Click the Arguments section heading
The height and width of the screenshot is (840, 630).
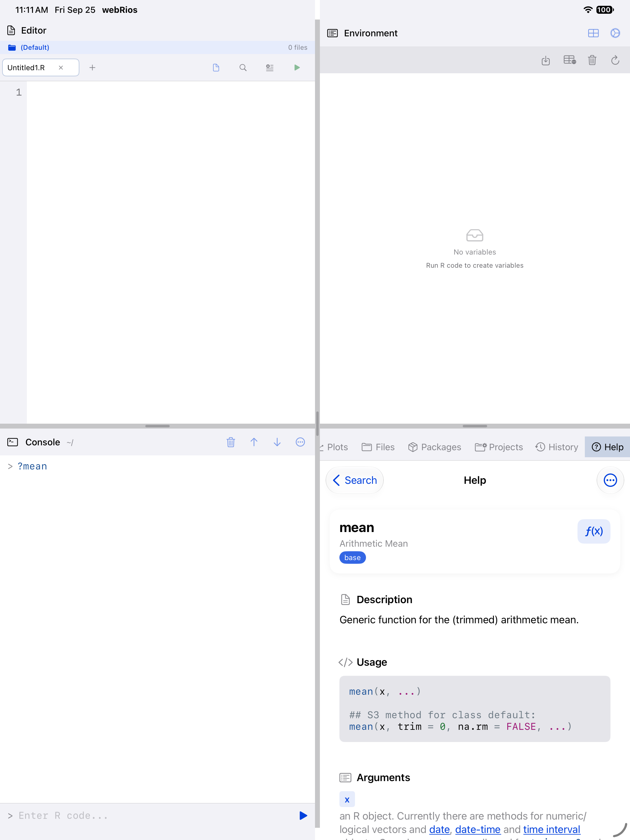coord(383,778)
